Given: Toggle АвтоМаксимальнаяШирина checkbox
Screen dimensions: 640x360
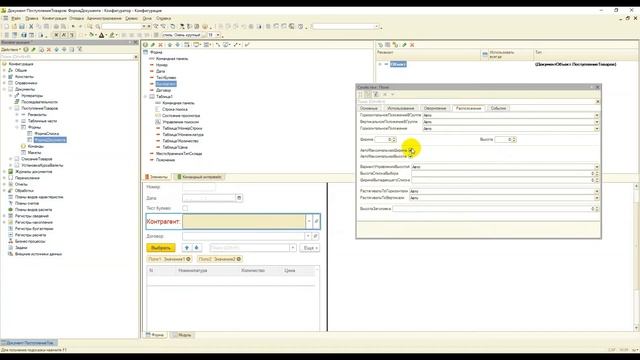Looking at the screenshot, I should [x=411, y=150].
